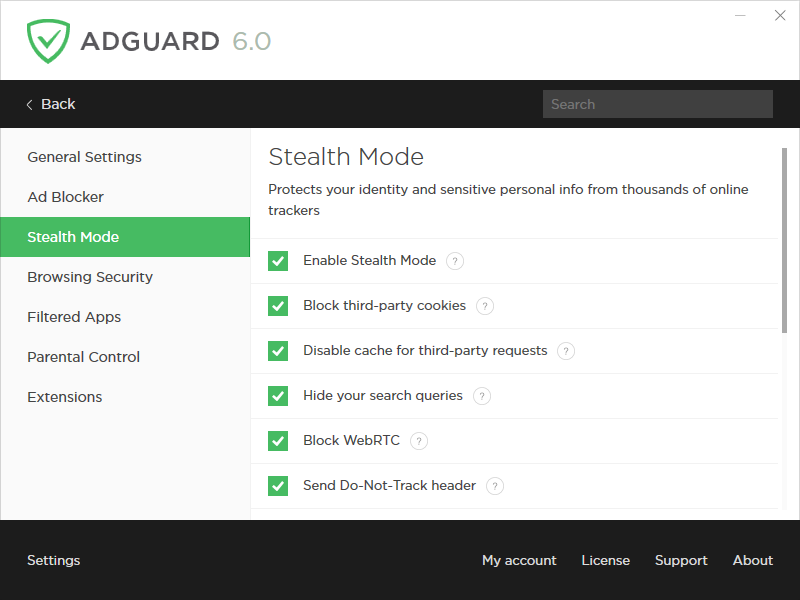This screenshot has width=800, height=600.
Task: Click the vertical scrollbar in settings list
Action: point(784,240)
